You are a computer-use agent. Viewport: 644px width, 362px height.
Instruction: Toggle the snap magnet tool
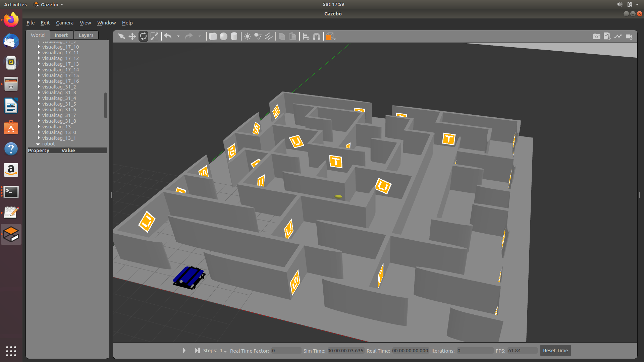pos(316,36)
